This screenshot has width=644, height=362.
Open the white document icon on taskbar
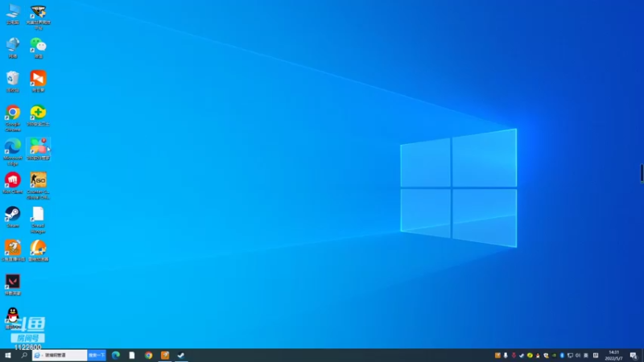132,356
